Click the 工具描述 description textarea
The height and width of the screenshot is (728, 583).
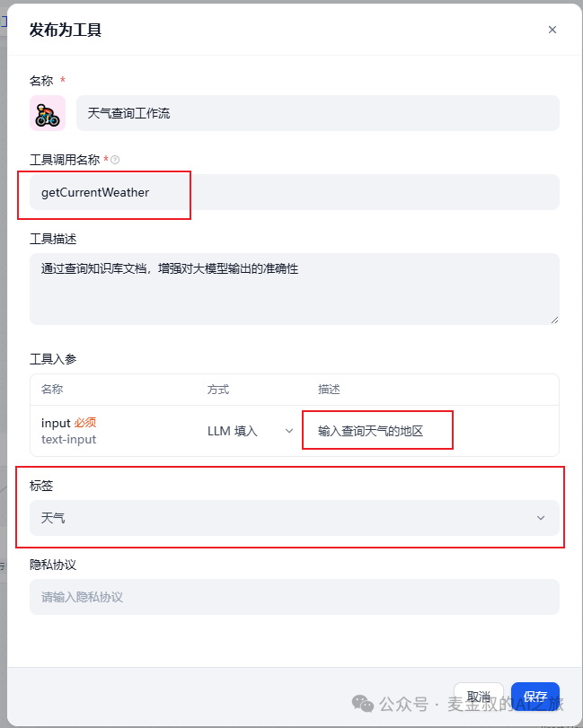tap(292, 287)
